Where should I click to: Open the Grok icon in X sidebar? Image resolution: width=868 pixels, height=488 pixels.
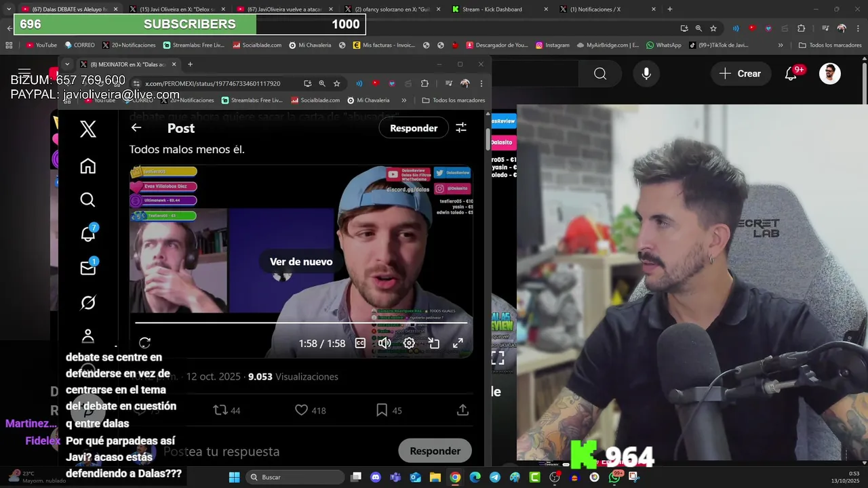pos(87,302)
